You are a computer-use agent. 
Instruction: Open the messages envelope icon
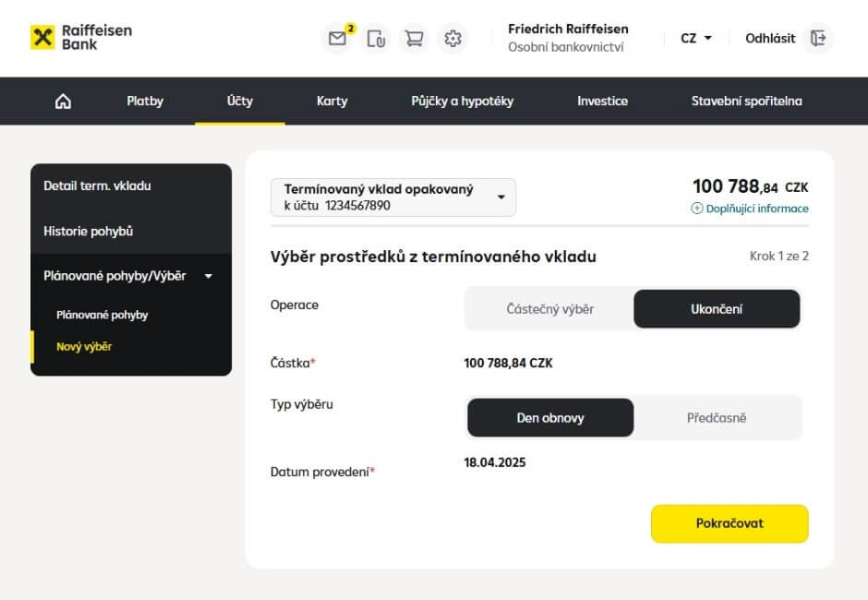click(337, 39)
